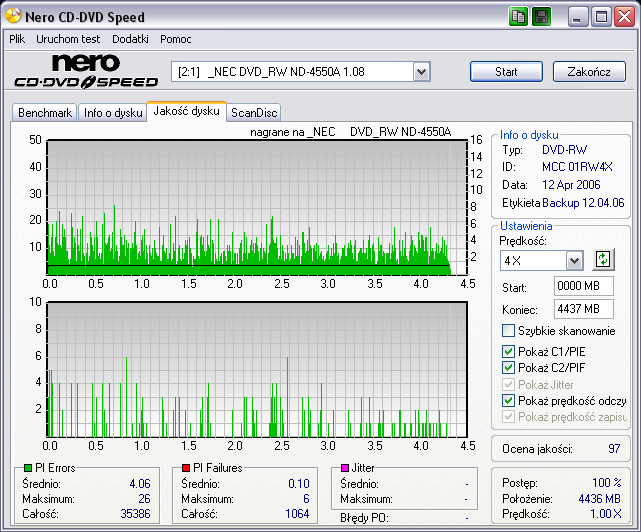Open the 4X speed dropdown arrow
Image resolution: width=641 pixels, height=532 pixels.
(574, 260)
